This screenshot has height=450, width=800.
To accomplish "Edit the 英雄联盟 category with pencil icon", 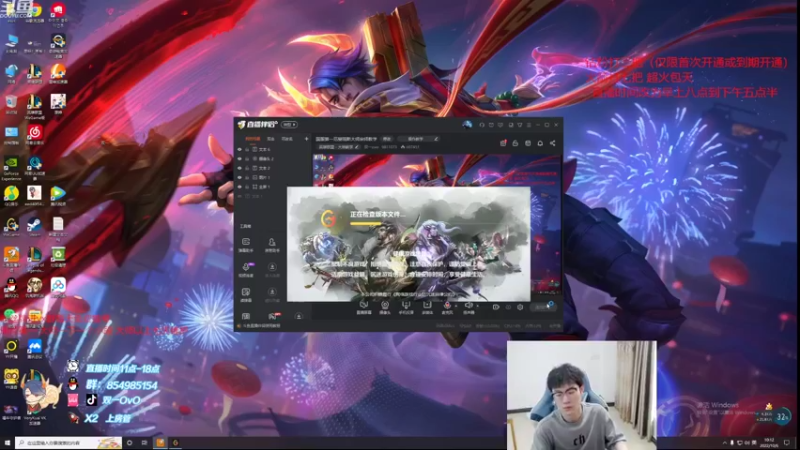I will click(357, 147).
